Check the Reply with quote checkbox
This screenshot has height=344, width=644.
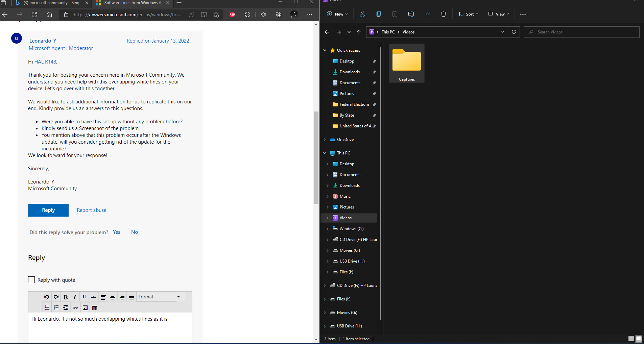[x=31, y=280]
